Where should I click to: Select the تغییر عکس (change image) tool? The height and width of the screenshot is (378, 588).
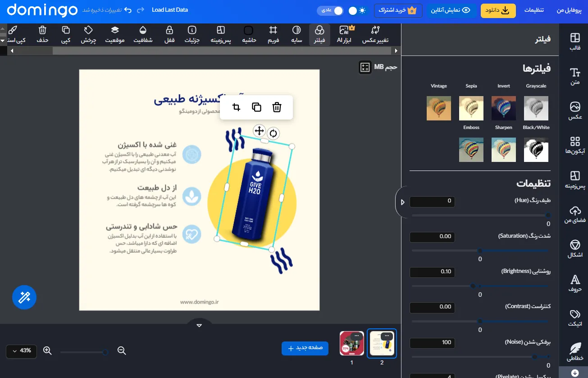[x=375, y=35]
